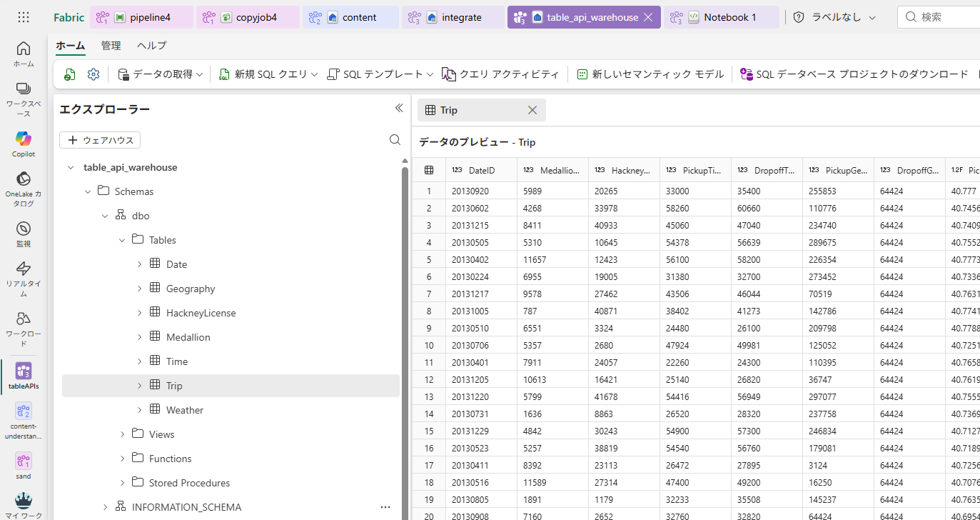Screen dimensions: 980x520
Task: Open the Monitor (監視) sidebar icon
Action: [x=24, y=234]
